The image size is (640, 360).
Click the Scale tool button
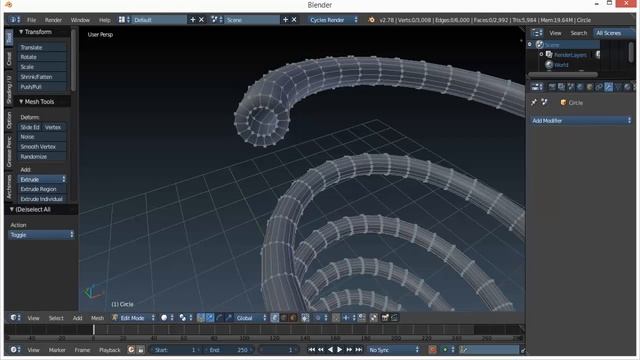click(x=42, y=67)
